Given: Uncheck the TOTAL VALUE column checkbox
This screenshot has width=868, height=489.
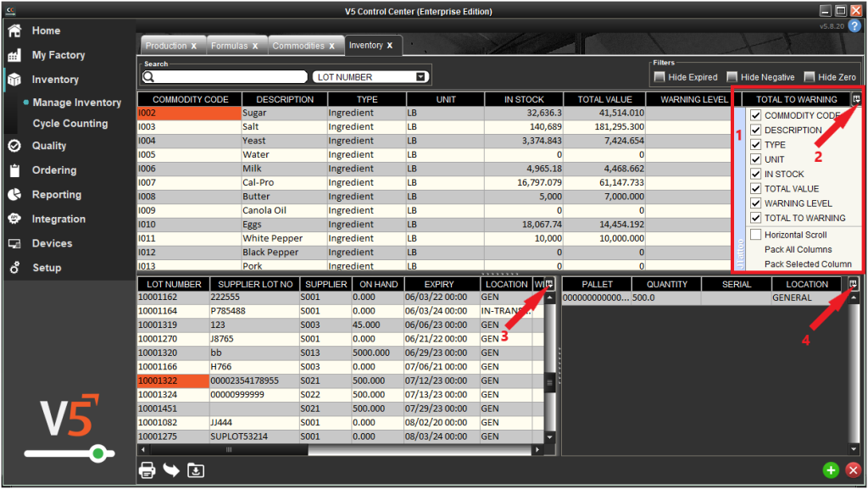Looking at the screenshot, I should tap(755, 189).
